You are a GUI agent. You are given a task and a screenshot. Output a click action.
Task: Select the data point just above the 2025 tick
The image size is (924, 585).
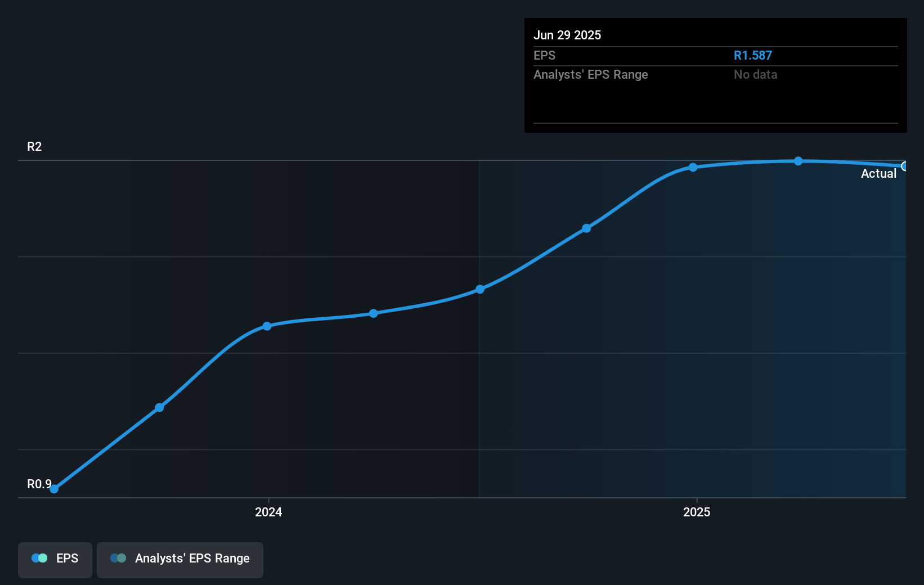tap(693, 167)
